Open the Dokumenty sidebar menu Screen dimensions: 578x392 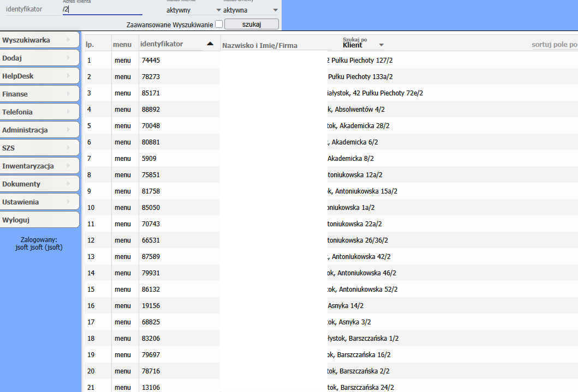[x=39, y=184]
